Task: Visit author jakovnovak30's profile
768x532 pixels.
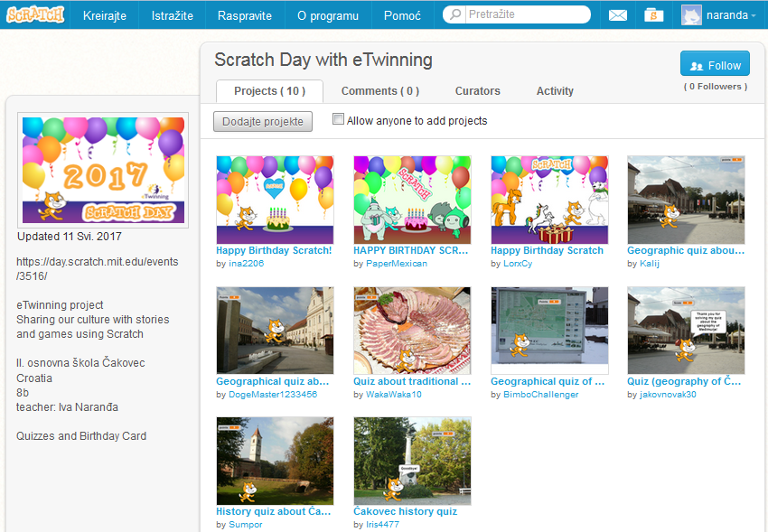Action: (x=668, y=395)
